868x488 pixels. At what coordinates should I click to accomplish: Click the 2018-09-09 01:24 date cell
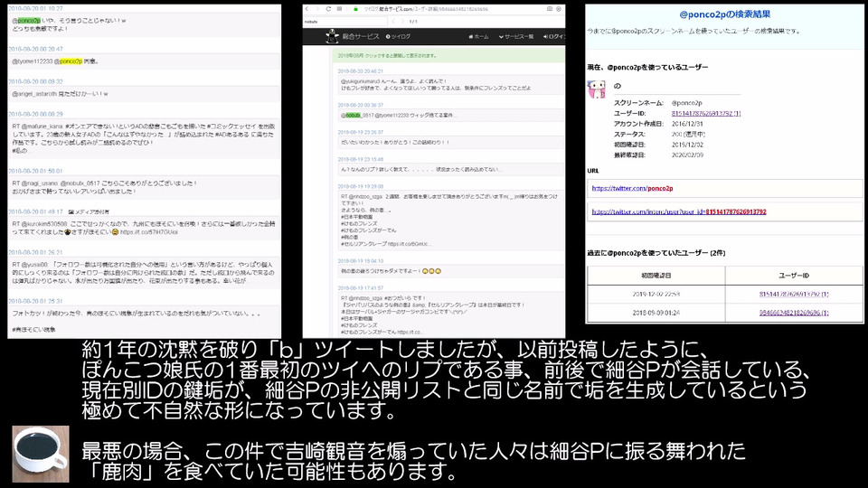[x=656, y=313]
